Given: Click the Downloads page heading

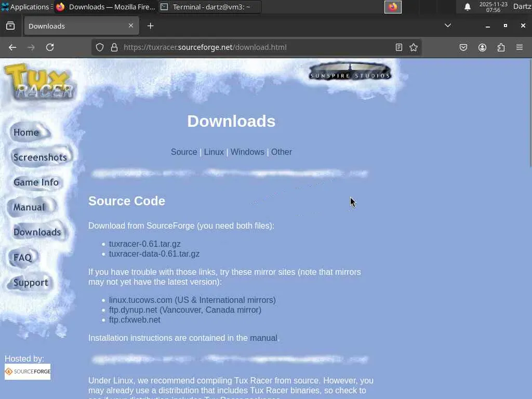Looking at the screenshot, I should (231, 121).
